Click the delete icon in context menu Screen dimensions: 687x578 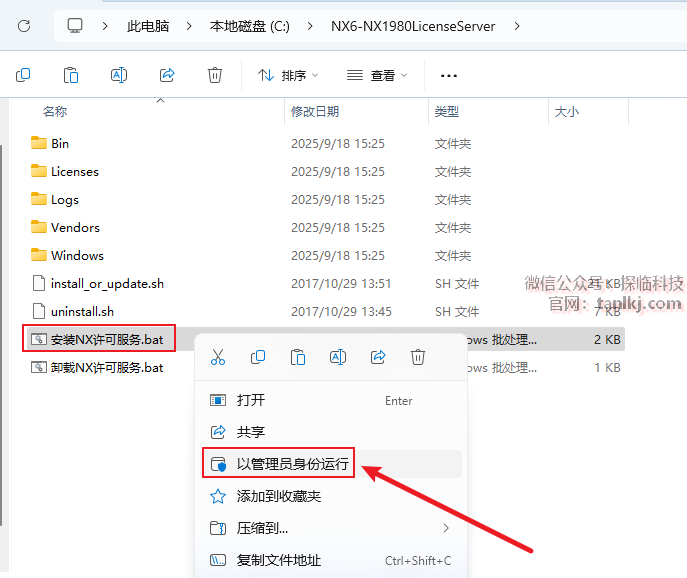click(x=418, y=357)
